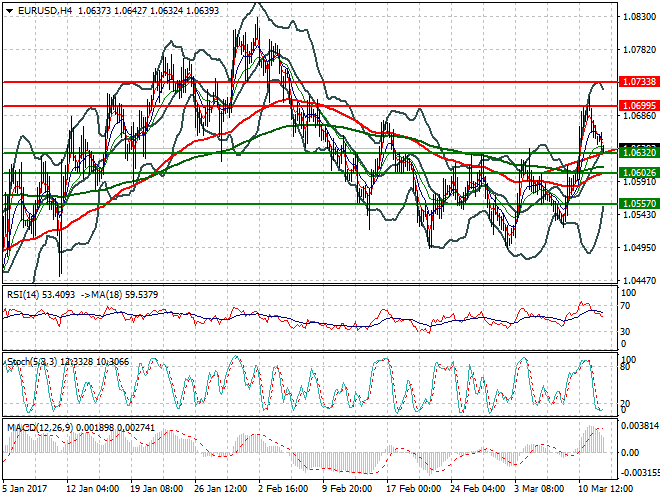Click the MACD 0.003814 scale value
660x500 pixels.
pyautogui.click(x=640, y=426)
